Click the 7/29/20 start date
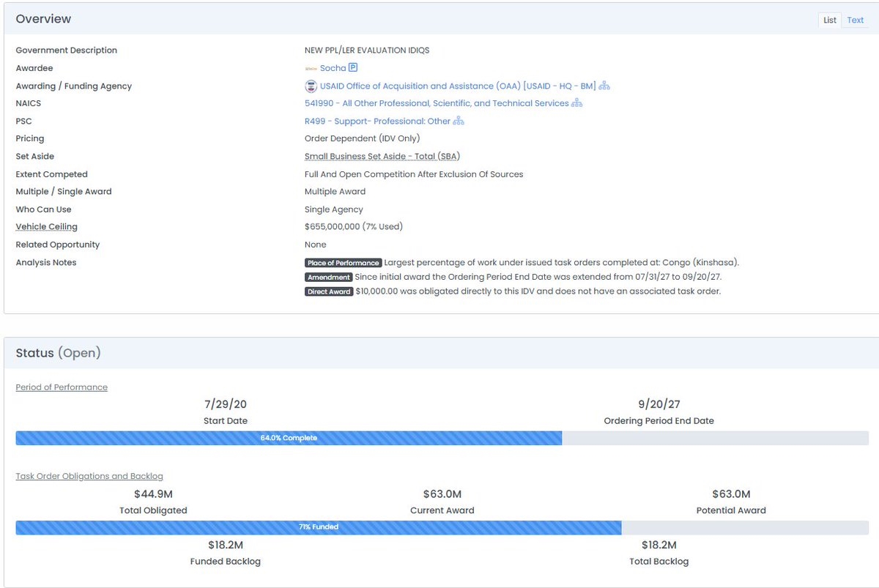The height and width of the screenshot is (588, 879). tap(226, 404)
